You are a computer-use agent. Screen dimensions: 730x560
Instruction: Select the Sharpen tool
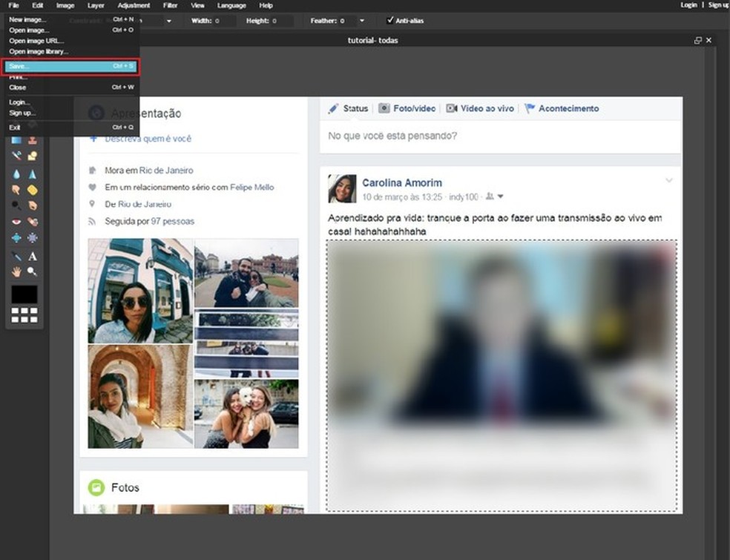tap(33, 174)
